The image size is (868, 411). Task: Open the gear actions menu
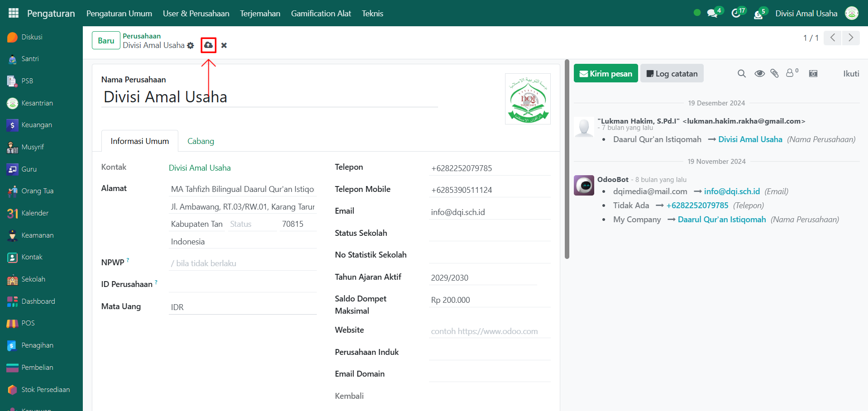pyautogui.click(x=191, y=46)
